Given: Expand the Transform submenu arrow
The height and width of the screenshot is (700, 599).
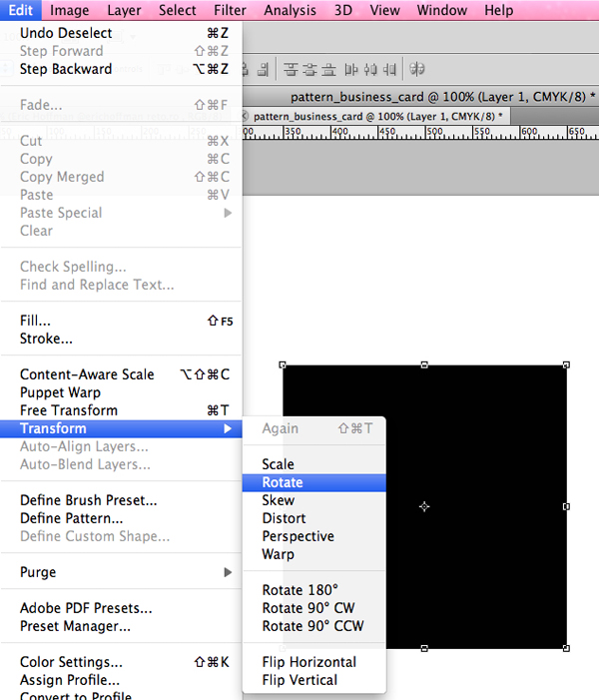Looking at the screenshot, I should coord(228,428).
